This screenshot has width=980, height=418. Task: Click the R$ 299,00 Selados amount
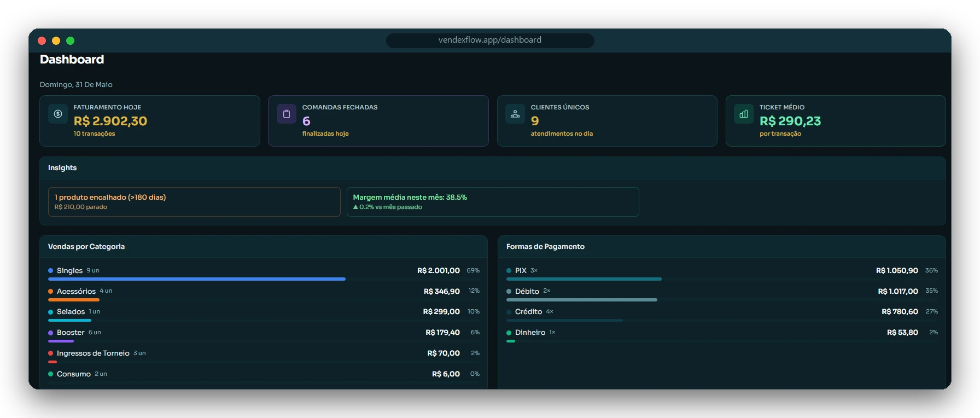pos(441,311)
